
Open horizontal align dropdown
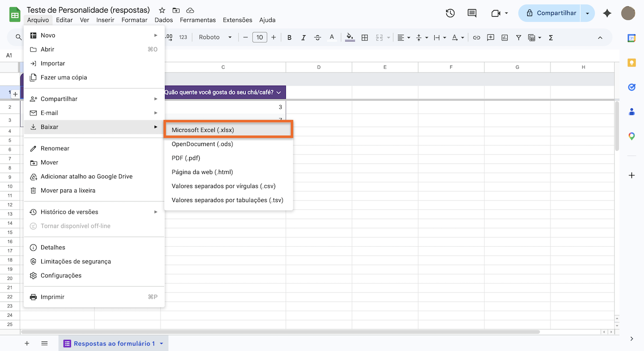[x=404, y=37]
